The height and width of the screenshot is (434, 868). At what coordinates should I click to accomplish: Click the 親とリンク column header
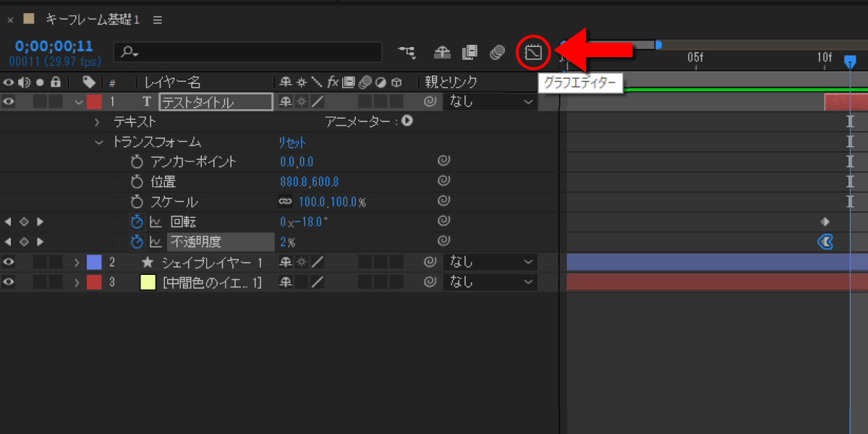pos(452,82)
